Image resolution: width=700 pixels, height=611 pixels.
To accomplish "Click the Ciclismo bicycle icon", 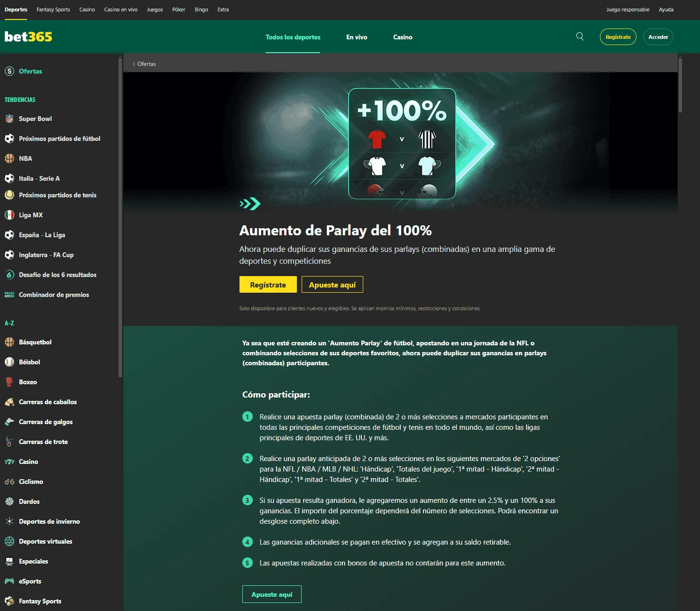I will coord(9,481).
